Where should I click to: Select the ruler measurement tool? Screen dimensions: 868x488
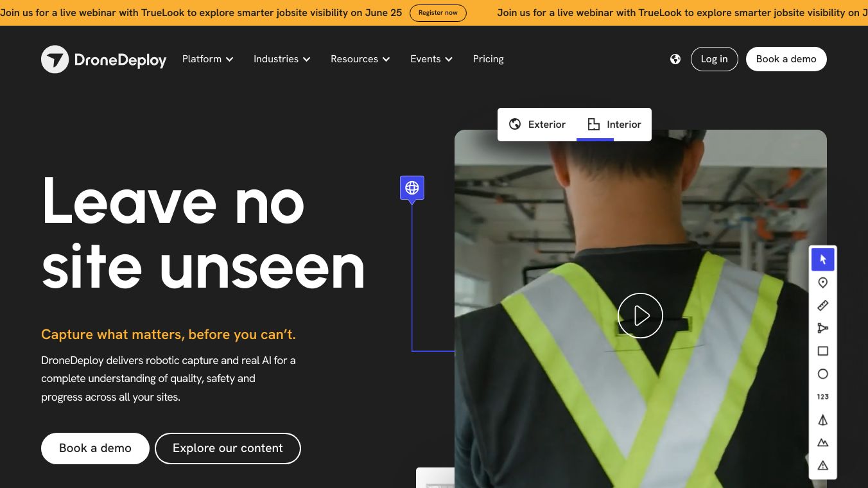point(823,306)
